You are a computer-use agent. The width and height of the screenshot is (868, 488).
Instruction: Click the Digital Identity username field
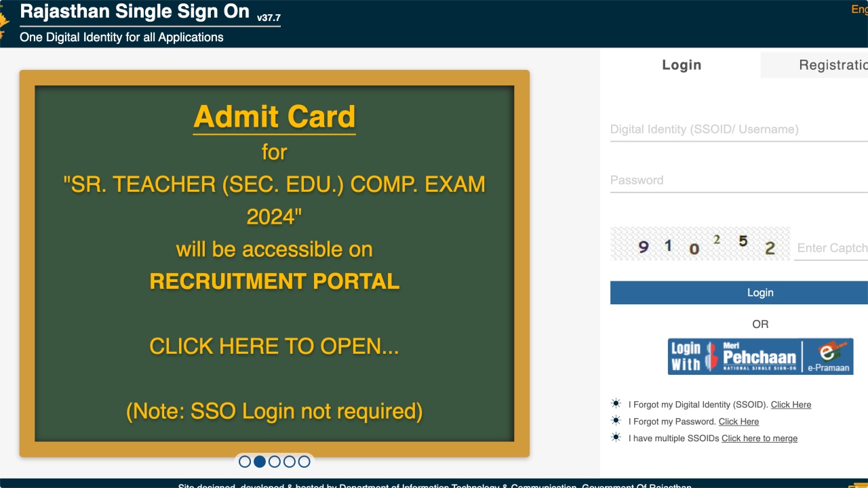click(x=732, y=129)
